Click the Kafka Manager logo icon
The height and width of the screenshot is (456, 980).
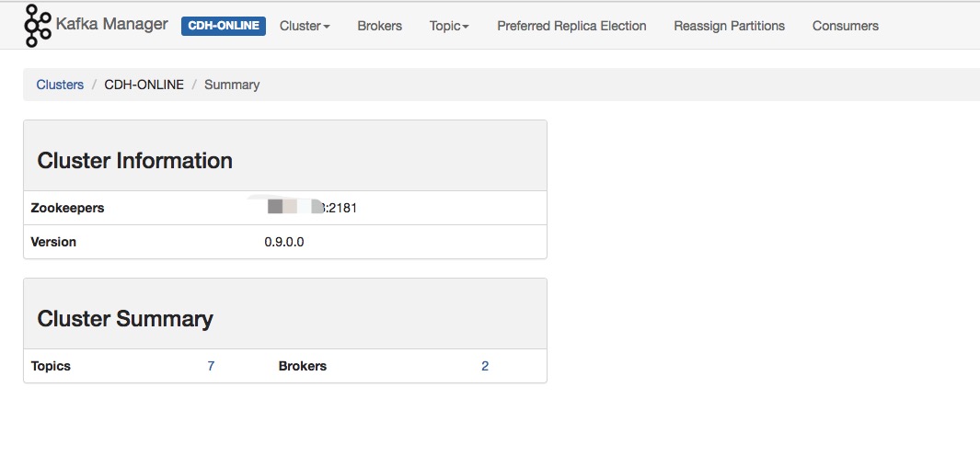coord(37,26)
